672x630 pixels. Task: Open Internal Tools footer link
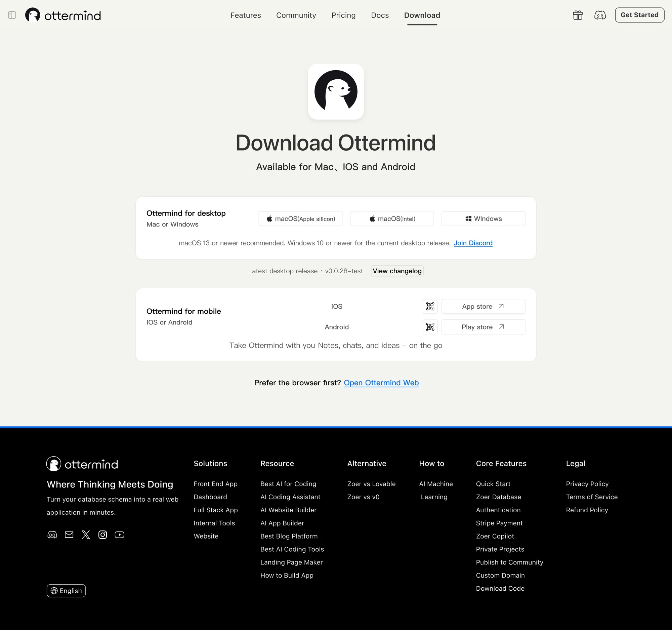tap(214, 523)
